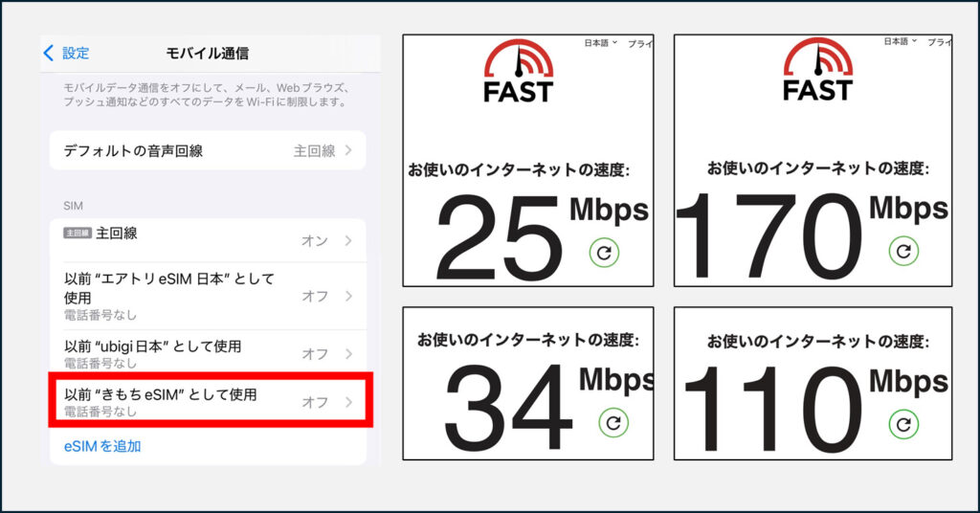Click the SIM section header
This screenshot has height=513, width=980.
pos(73,206)
